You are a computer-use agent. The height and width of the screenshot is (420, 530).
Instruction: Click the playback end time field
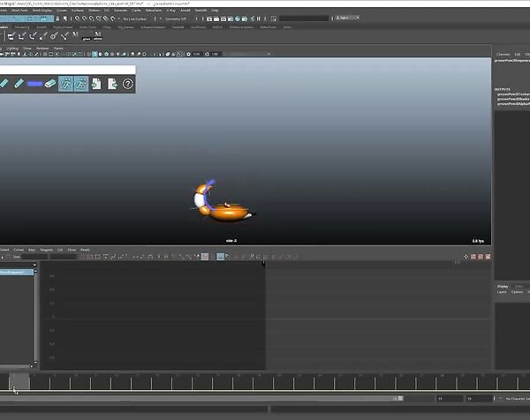450,399
